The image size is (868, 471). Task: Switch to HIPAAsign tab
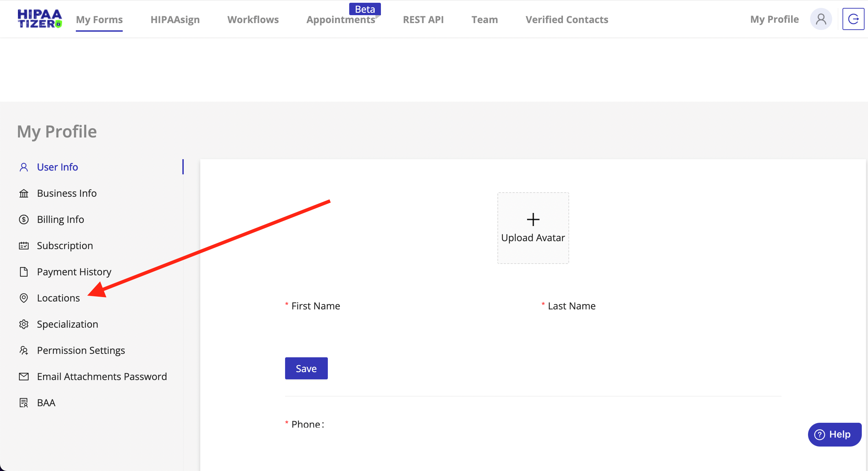coord(175,20)
